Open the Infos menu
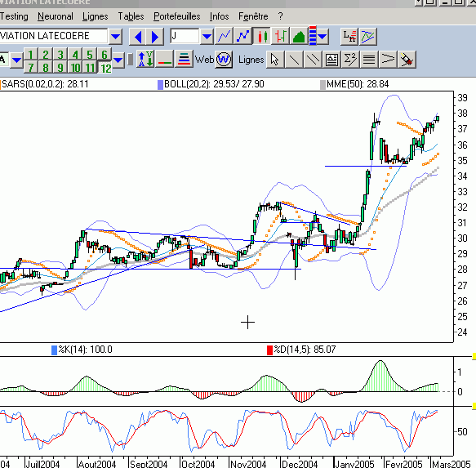 tap(219, 16)
